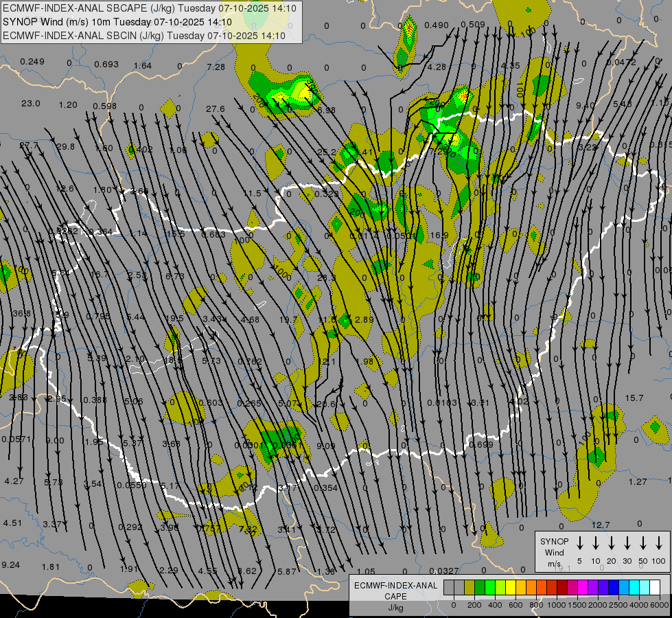Image resolution: width=672 pixels, height=618 pixels.
Task: Click the '200' tick on CAPE scale
Action: [x=474, y=605]
